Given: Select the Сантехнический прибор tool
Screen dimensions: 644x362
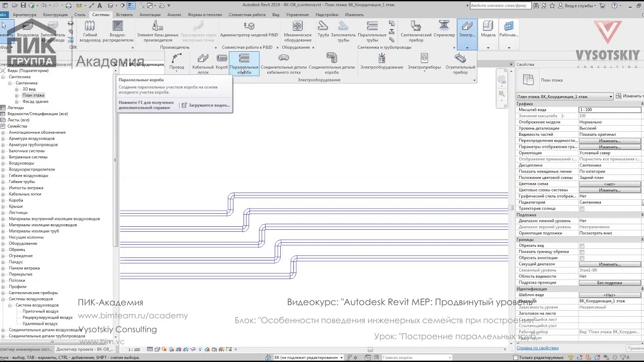Looking at the screenshot, I should point(416,32).
